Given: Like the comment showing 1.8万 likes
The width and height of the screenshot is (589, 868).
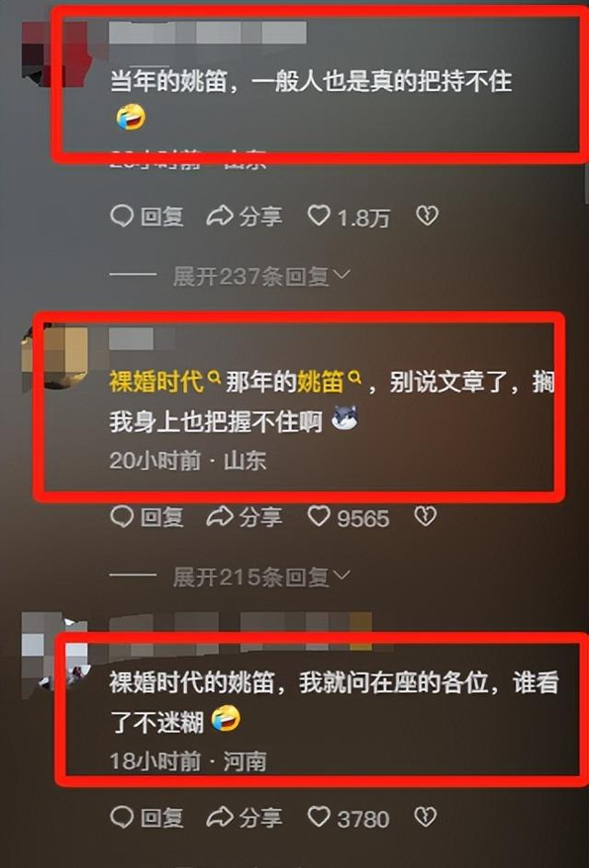Looking at the screenshot, I should pos(349,217).
